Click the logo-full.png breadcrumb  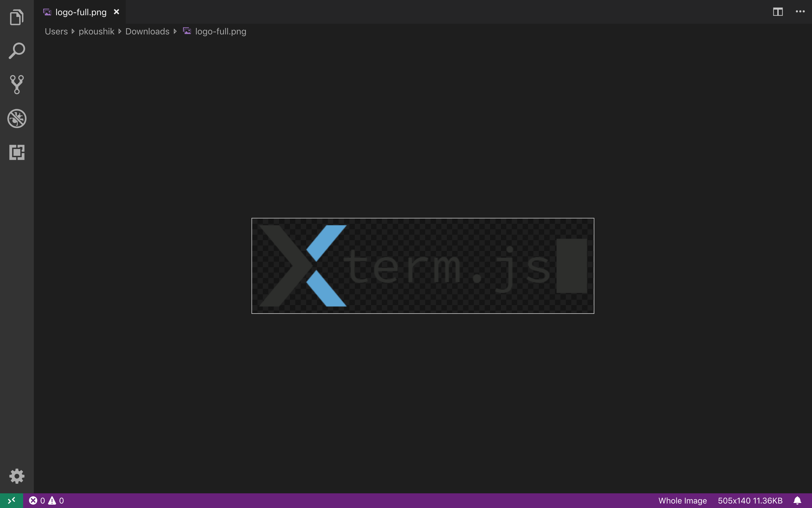220,32
